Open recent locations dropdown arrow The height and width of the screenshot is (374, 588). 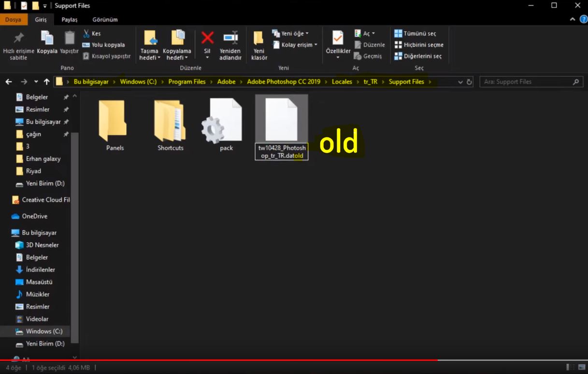pos(36,82)
